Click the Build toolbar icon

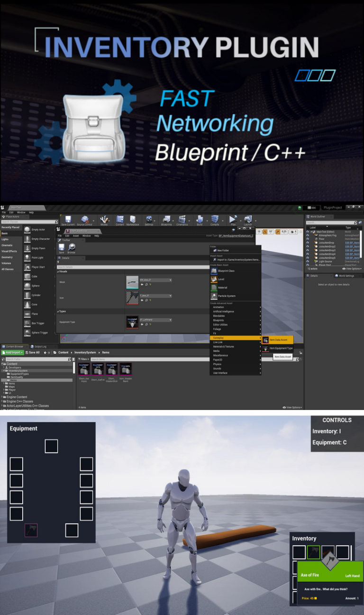[200, 220]
